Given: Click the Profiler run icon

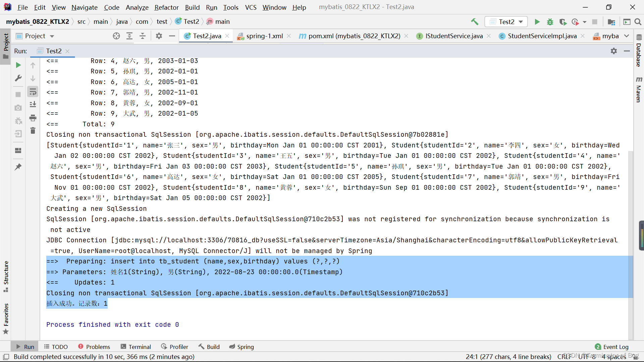Looking at the screenshot, I should click(x=576, y=22).
